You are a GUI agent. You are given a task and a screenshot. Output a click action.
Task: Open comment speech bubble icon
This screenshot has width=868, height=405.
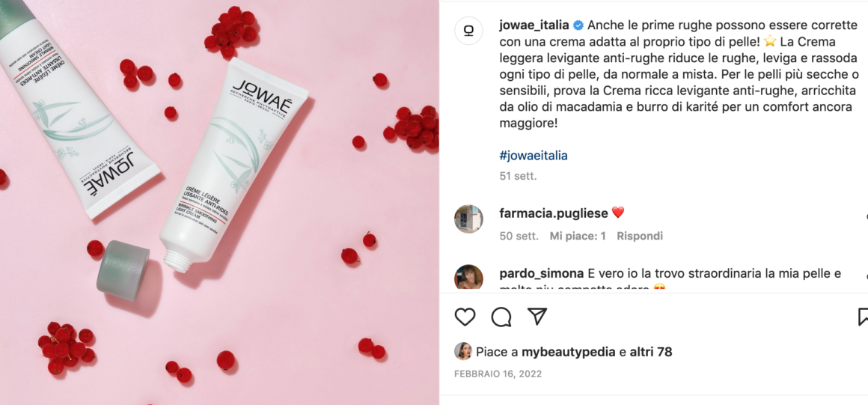(x=501, y=317)
